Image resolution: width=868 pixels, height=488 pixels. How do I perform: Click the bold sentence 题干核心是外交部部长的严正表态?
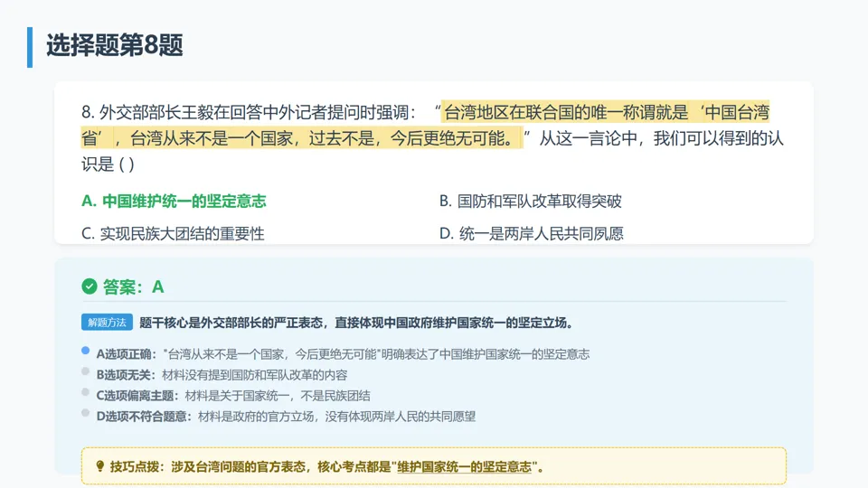pyautogui.click(x=231, y=323)
